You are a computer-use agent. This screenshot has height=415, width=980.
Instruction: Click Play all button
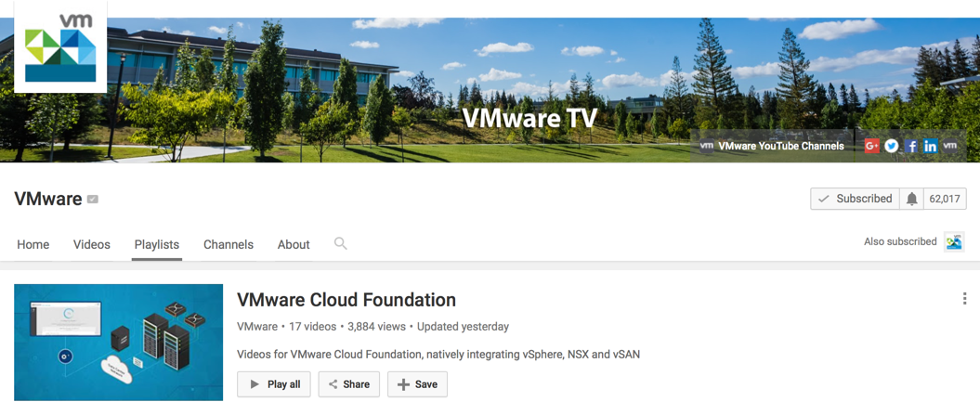pos(274,384)
